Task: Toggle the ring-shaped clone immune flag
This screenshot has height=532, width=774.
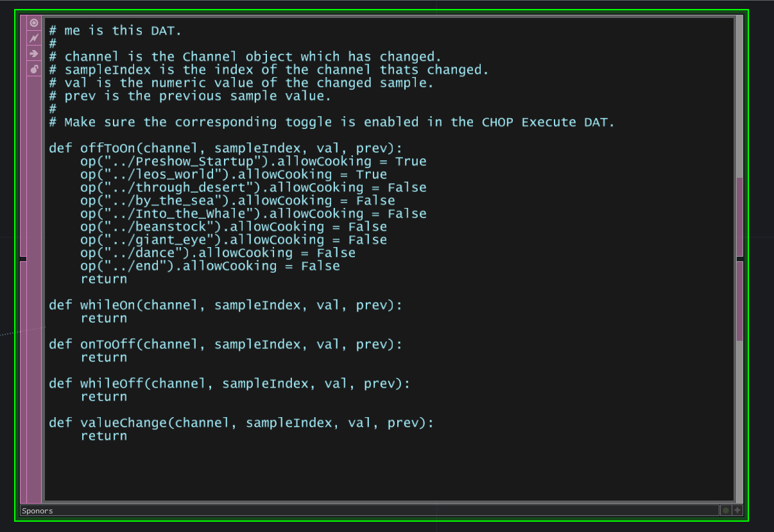Action: point(34,23)
